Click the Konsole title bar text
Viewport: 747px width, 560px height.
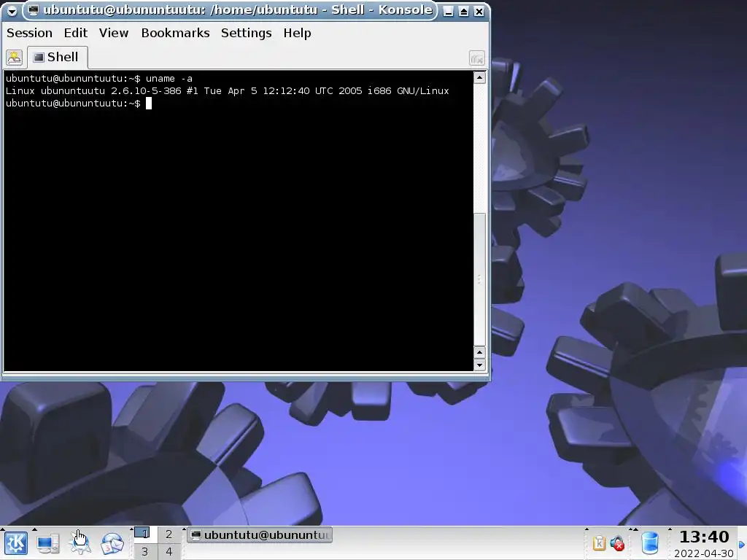click(238, 10)
